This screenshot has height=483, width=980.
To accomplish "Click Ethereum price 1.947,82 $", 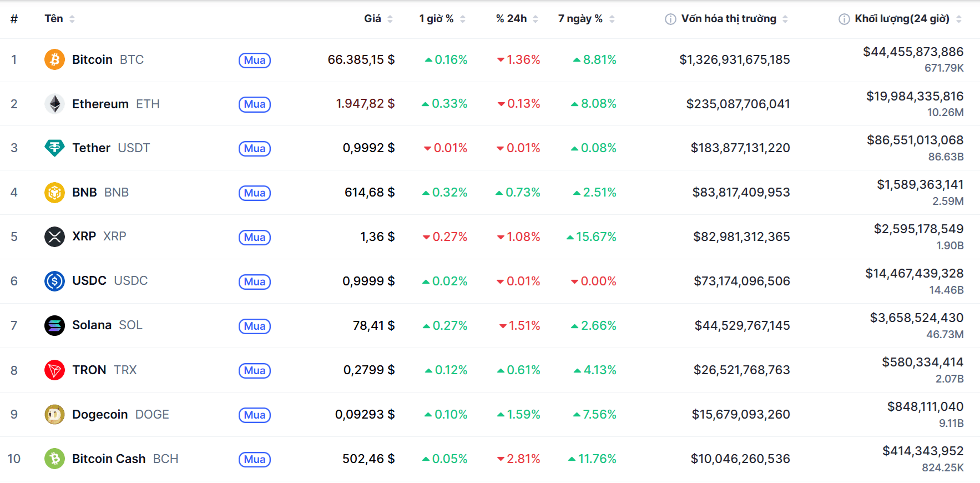I will 365,104.
